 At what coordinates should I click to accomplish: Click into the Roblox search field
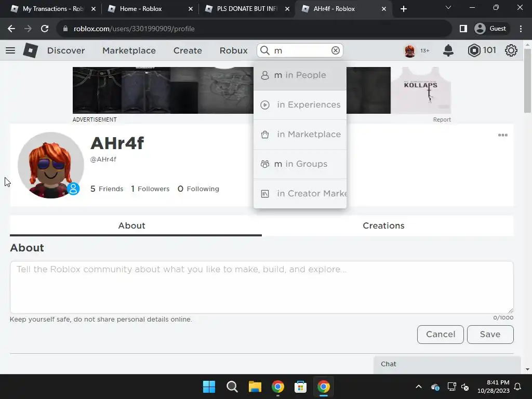point(300,50)
